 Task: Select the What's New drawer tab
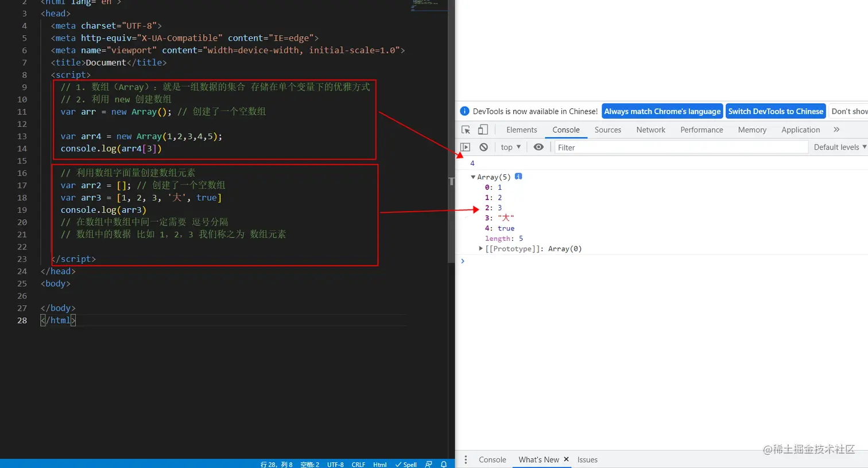(x=538, y=459)
